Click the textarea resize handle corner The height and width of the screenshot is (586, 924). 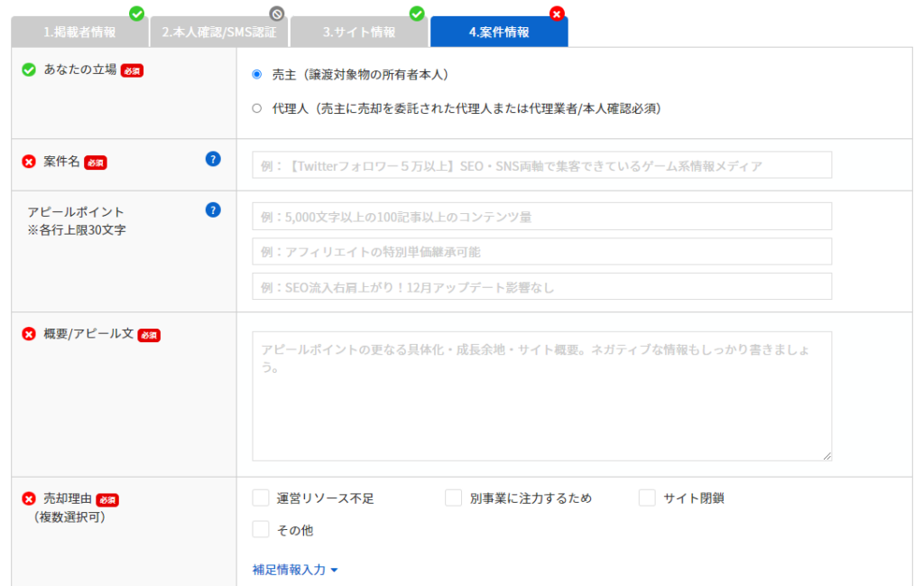tap(827, 456)
